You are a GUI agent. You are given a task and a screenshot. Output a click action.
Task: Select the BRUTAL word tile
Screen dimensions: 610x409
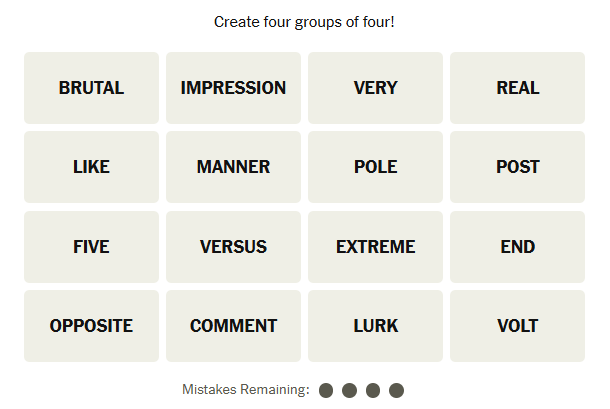tap(91, 88)
